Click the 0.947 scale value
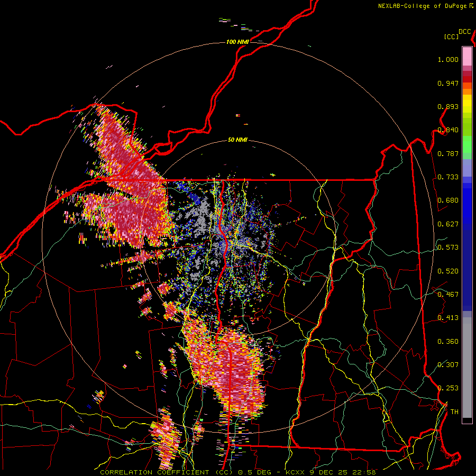Image resolution: width=476 pixels, height=476 pixels. 448,83
